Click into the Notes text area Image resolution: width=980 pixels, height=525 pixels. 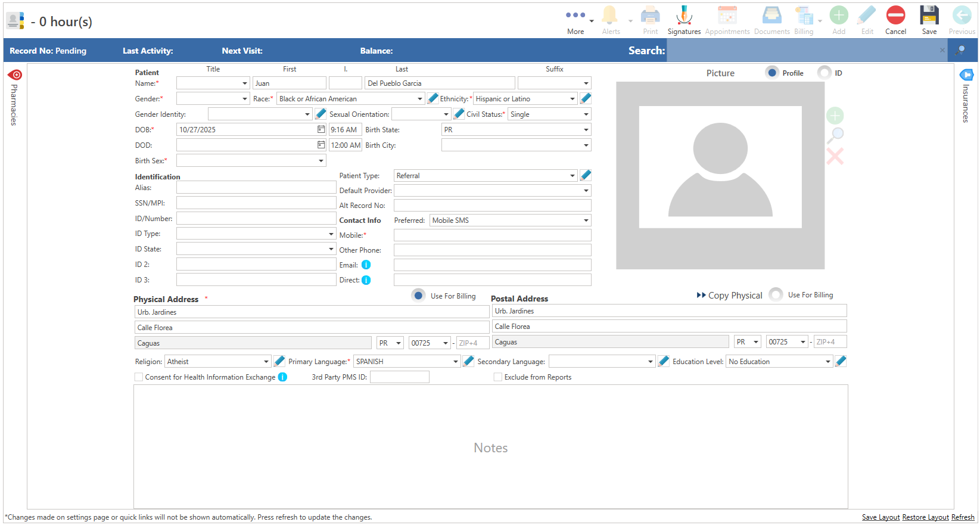tap(490, 447)
